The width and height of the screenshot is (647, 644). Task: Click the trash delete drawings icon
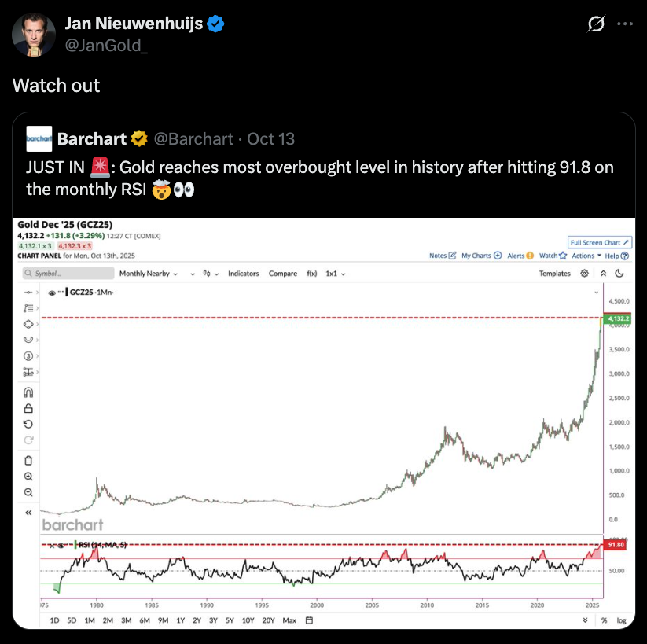point(29,460)
